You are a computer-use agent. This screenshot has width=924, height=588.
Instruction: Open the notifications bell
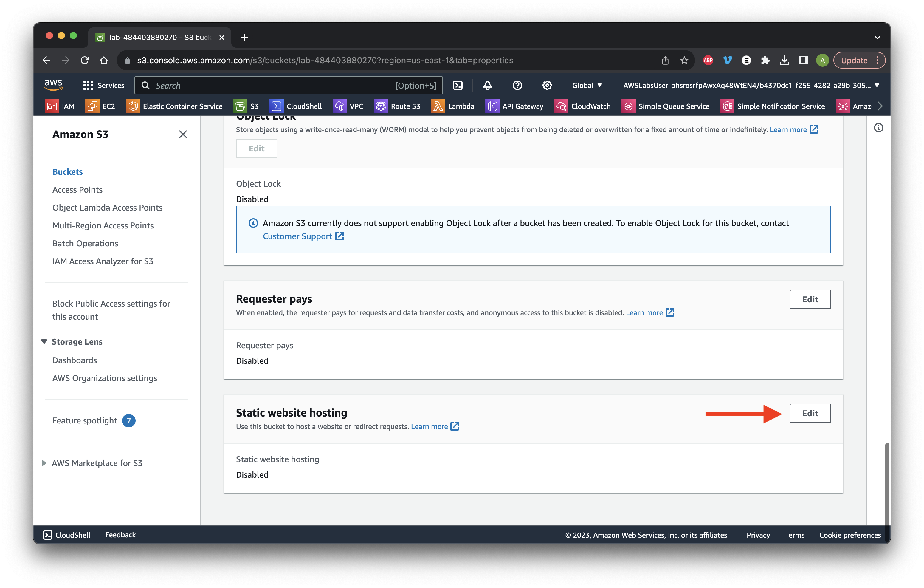[x=487, y=85]
